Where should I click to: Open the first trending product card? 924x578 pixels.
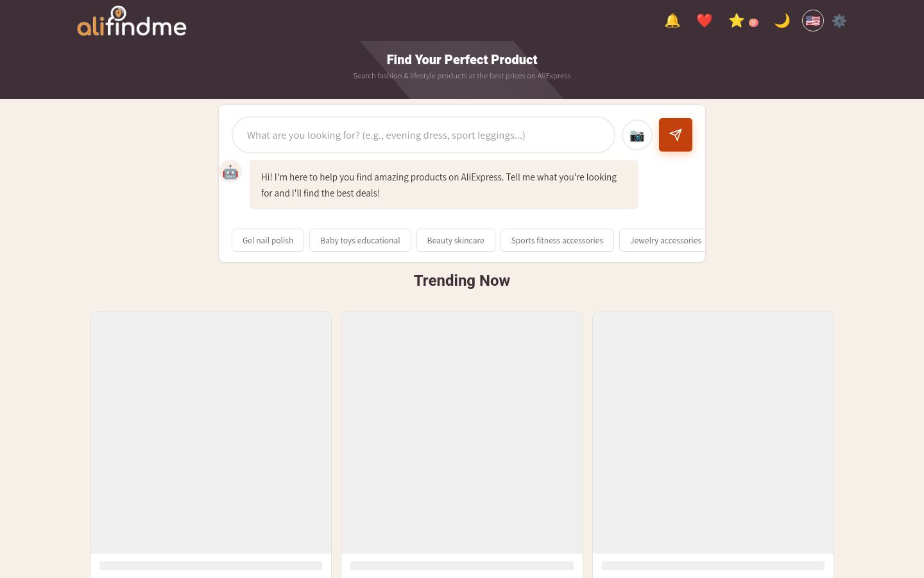click(x=210, y=444)
